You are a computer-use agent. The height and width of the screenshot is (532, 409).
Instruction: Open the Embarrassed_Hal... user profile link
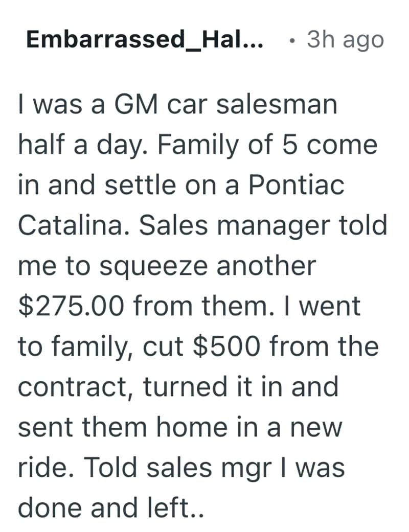(145, 40)
